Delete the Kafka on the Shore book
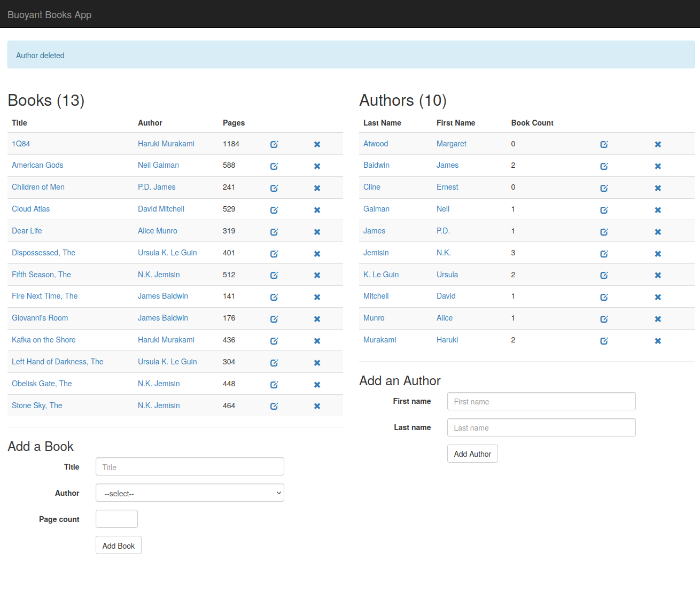 point(317,341)
